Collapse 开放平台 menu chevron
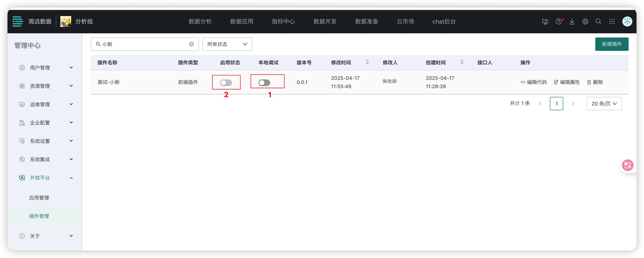This screenshot has height=258, width=644. tap(71, 178)
